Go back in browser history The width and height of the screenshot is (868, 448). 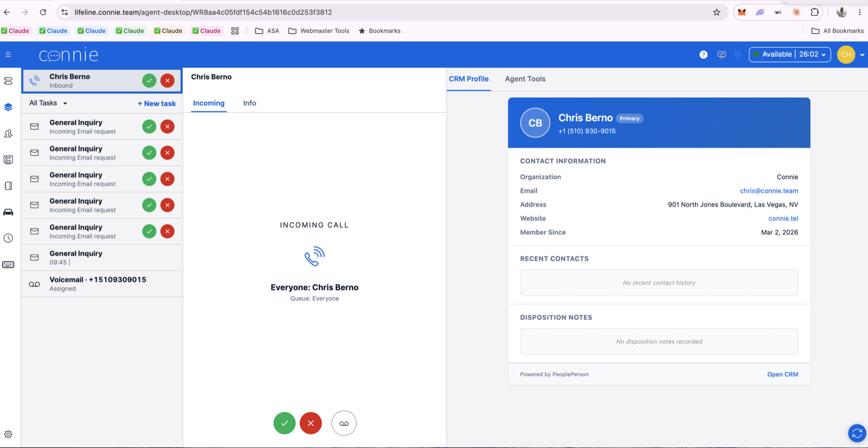7,12
